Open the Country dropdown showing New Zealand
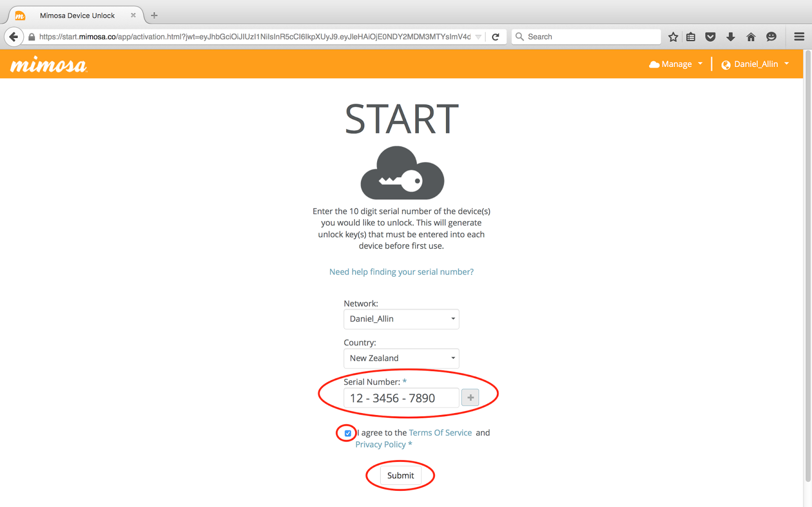This screenshot has width=812, height=507. point(401,358)
